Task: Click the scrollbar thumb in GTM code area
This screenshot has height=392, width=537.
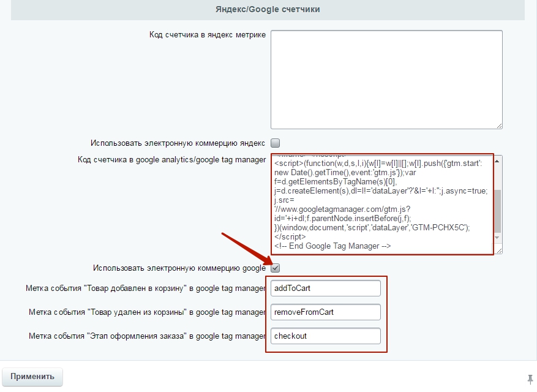Action: (498, 211)
